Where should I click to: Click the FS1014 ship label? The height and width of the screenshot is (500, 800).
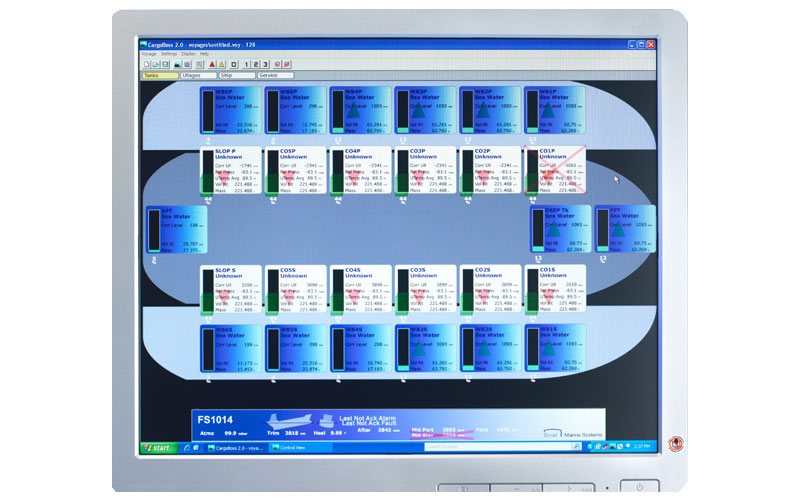point(215,420)
